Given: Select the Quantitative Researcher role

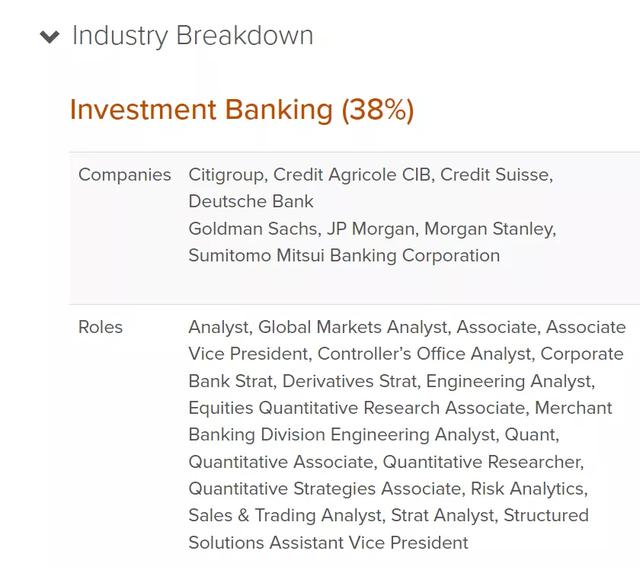Looking at the screenshot, I should tap(481, 462).
